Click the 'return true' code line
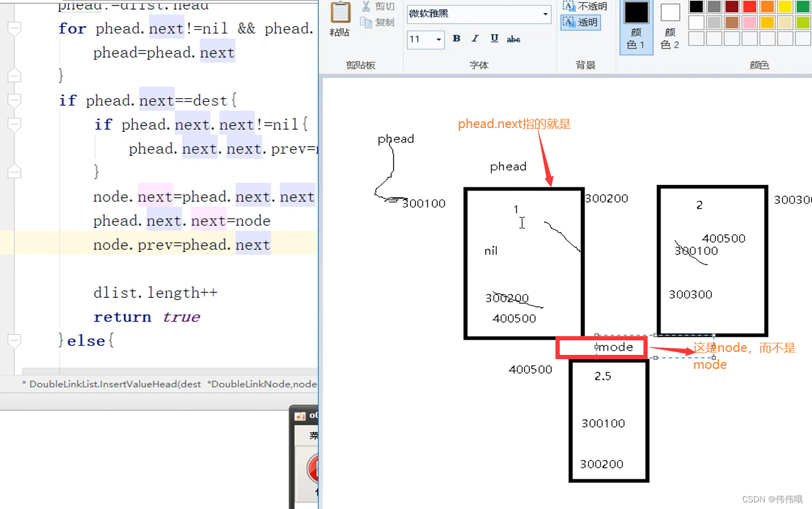Image resolution: width=812 pixels, height=509 pixels. tap(147, 317)
